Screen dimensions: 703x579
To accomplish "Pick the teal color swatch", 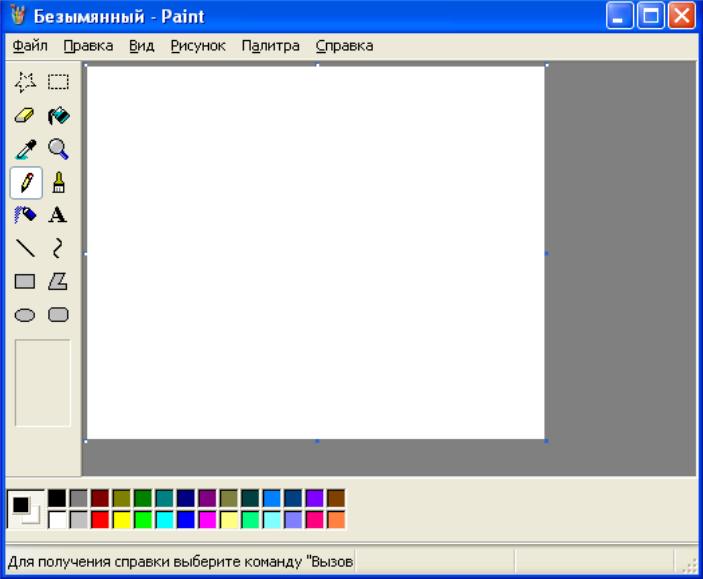I will [x=165, y=498].
